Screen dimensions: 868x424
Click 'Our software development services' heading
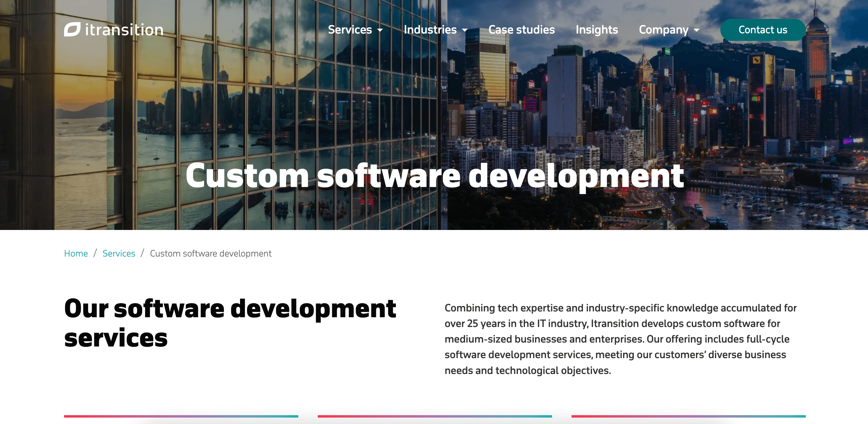(230, 322)
